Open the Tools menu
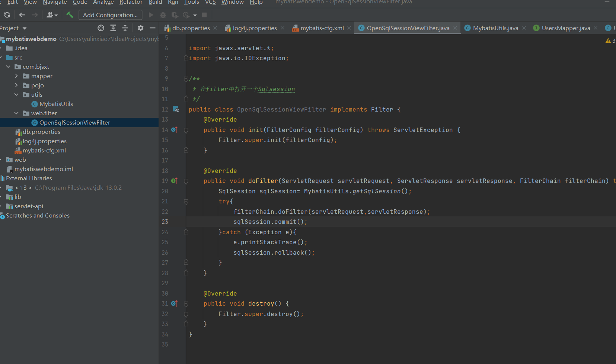The height and width of the screenshot is (364, 616). 192,2
